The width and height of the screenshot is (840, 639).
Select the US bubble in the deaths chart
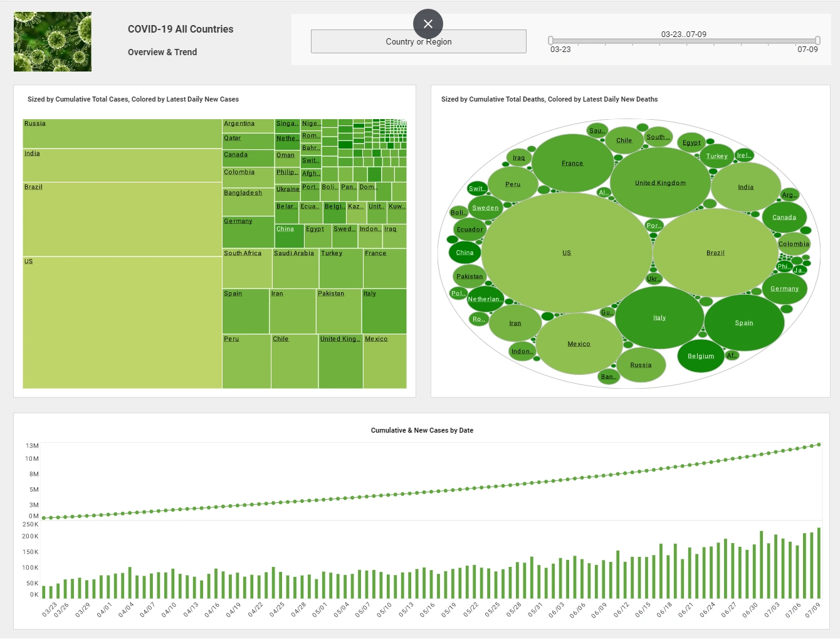pos(566,252)
